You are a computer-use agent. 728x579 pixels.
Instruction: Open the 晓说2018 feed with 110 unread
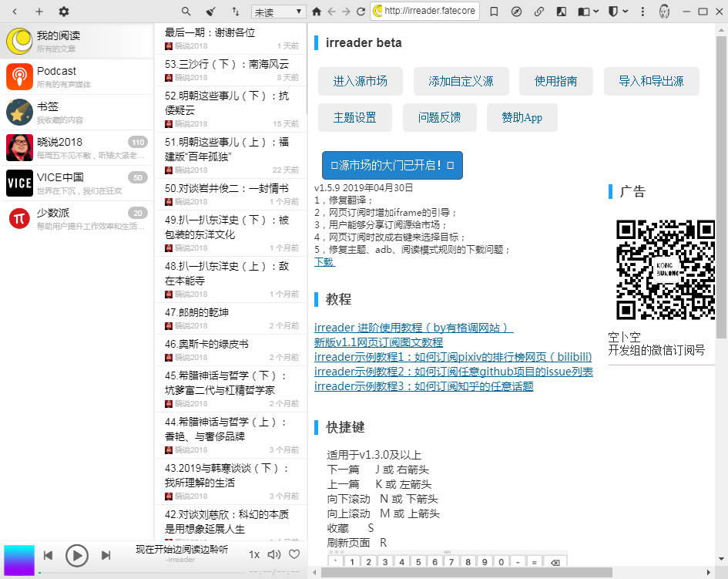click(77, 148)
